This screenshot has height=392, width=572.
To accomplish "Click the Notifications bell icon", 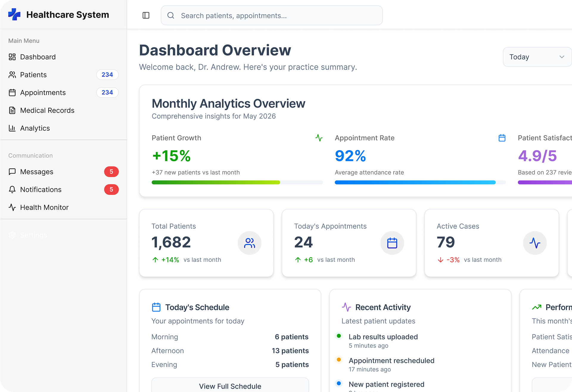I will [x=12, y=190].
